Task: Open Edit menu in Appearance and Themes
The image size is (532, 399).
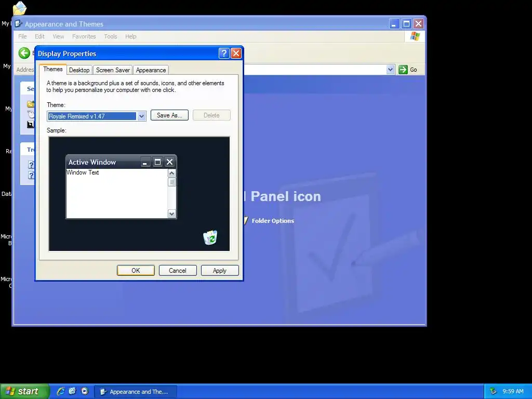Action: pyautogui.click(x=39, y=36)
